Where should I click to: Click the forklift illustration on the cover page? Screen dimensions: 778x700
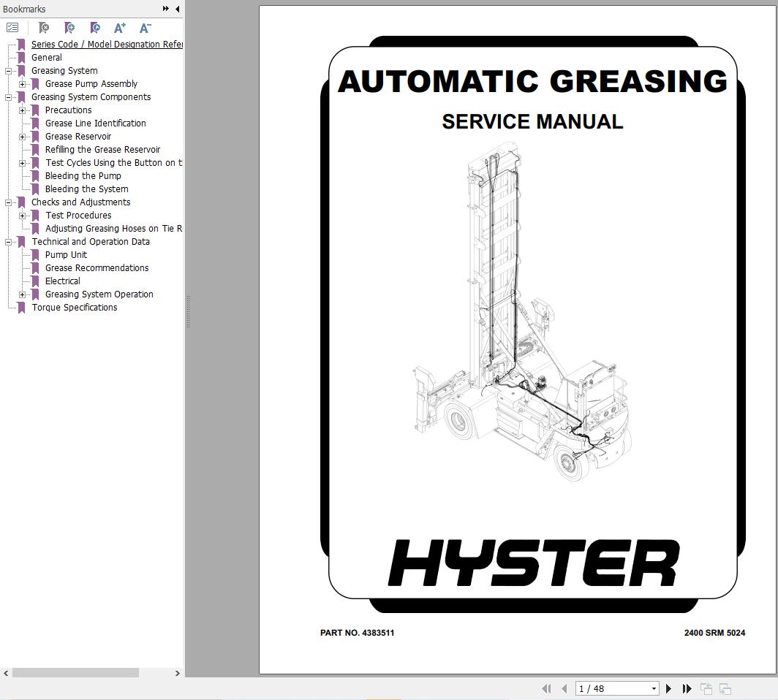click(523, 312)
